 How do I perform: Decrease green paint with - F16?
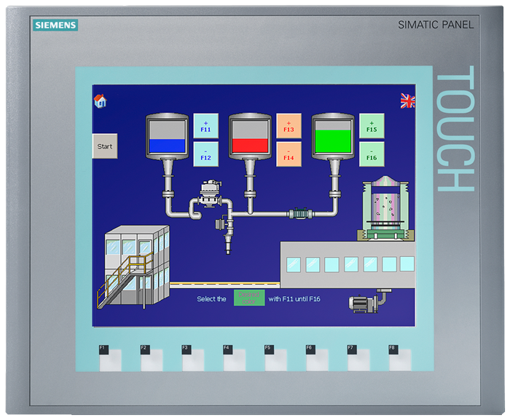point(372,154)
